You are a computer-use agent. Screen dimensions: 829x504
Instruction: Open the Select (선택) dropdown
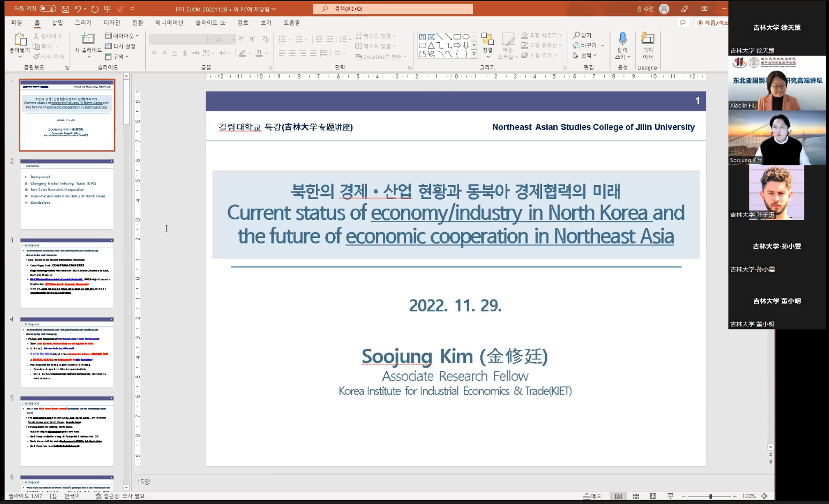click(x=585, y=55)
